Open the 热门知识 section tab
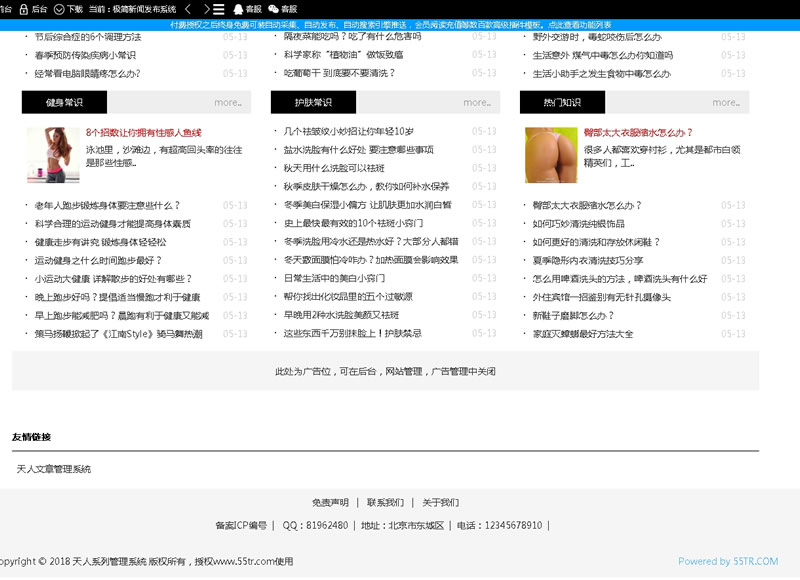 (x=562, y=102)
